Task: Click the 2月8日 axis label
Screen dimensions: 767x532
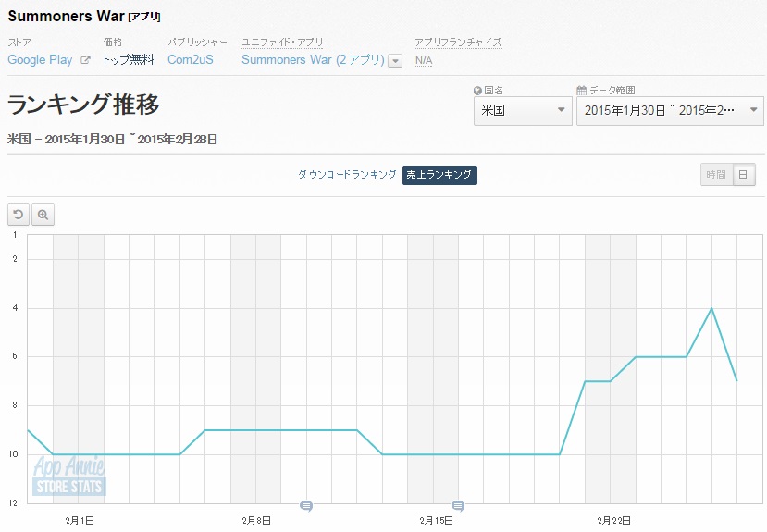Action: 256,520
